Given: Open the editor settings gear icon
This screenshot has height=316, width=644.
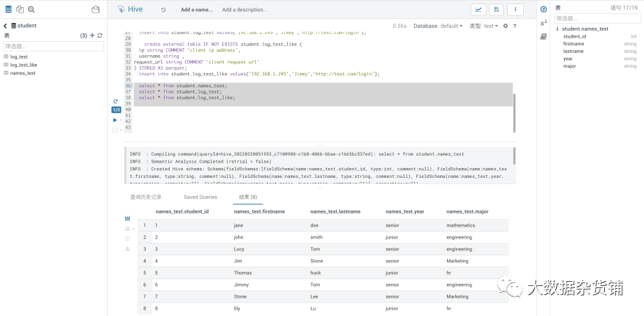Looking at the screenshot, I should pyautogui.click(x=506, y=26).
